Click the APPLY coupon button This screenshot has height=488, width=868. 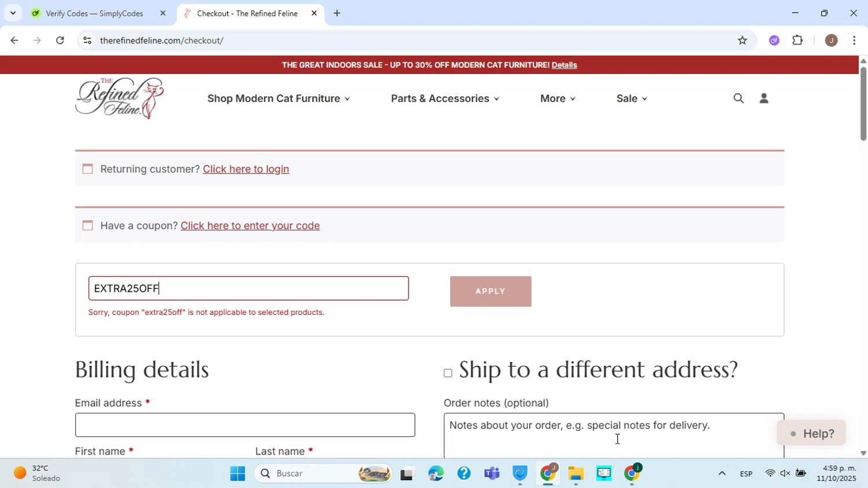(x=491, y=291)
